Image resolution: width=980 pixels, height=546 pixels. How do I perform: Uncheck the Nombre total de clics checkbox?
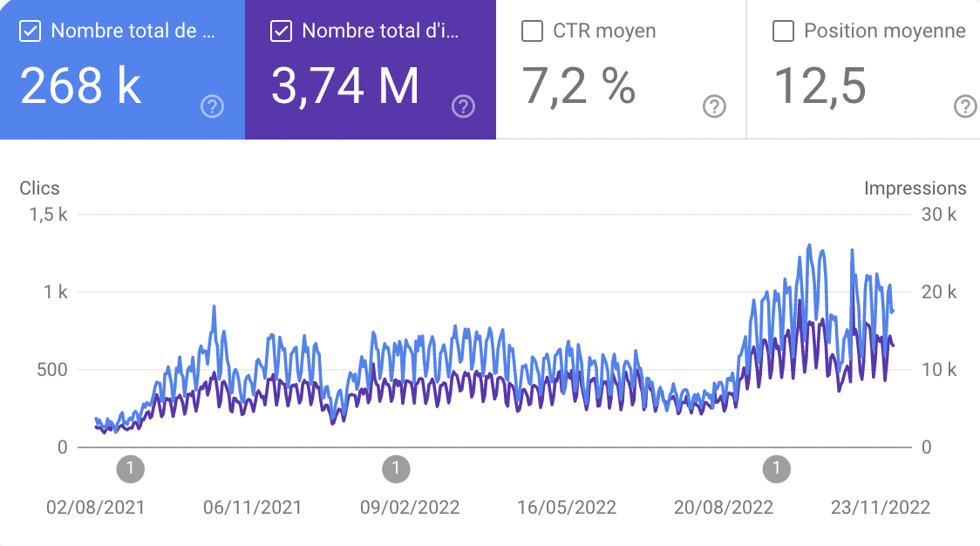coord(31,31)
